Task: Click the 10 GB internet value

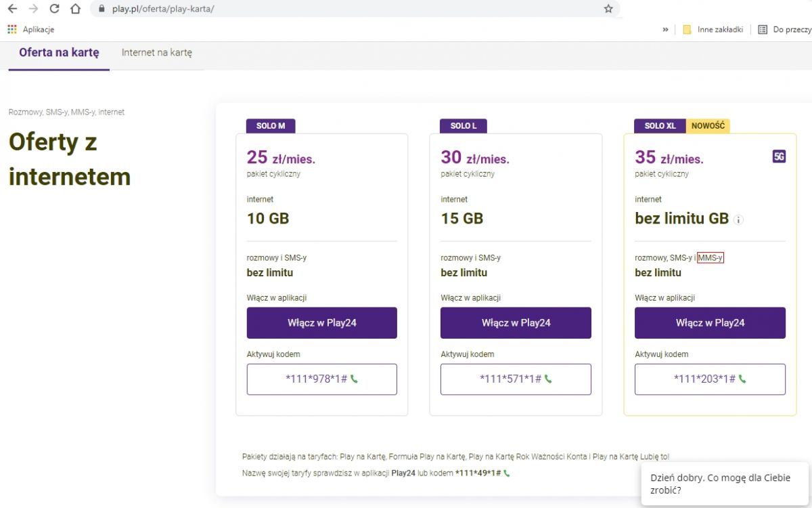Action: [268, 219]
